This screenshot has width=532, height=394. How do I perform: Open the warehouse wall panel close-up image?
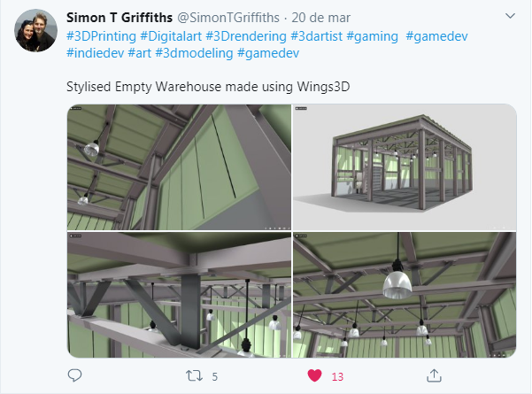(x=179, y=167)
